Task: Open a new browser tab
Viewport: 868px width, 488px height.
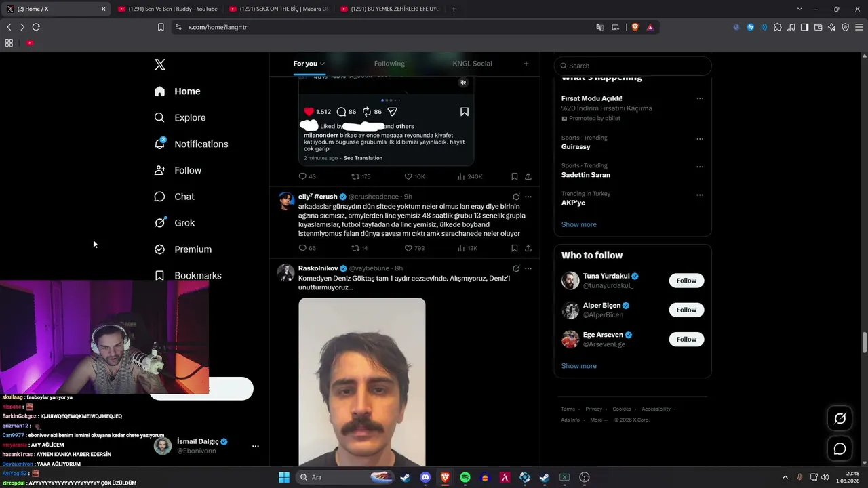Action: click(x=454, y=9)
